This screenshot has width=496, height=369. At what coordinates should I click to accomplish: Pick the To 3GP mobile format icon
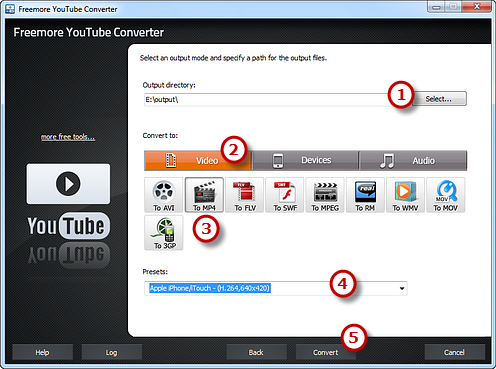164,233
